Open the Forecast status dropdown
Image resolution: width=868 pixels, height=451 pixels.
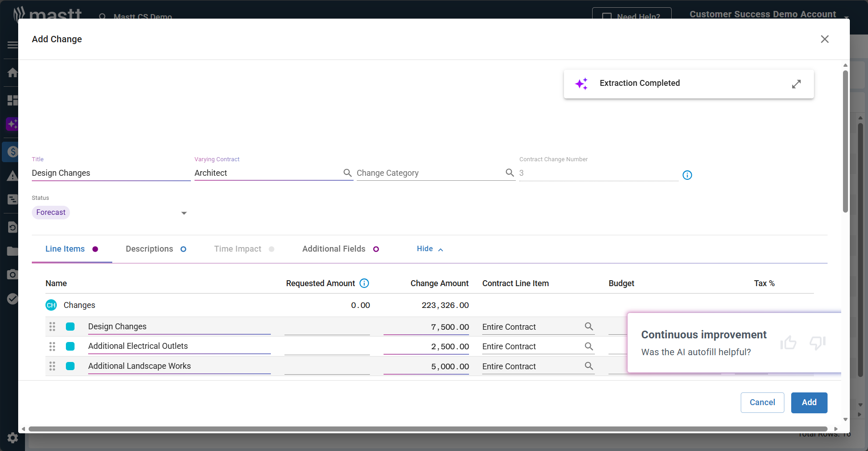(184, 212)
